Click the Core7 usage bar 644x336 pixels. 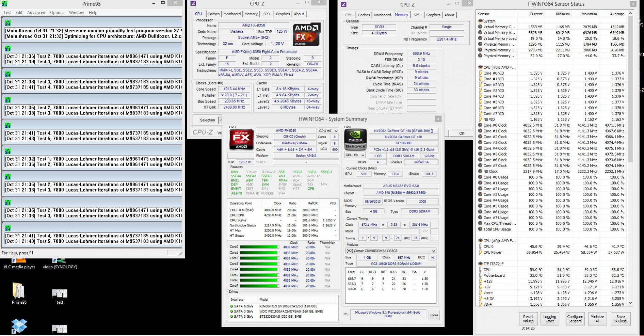point(260,286)
